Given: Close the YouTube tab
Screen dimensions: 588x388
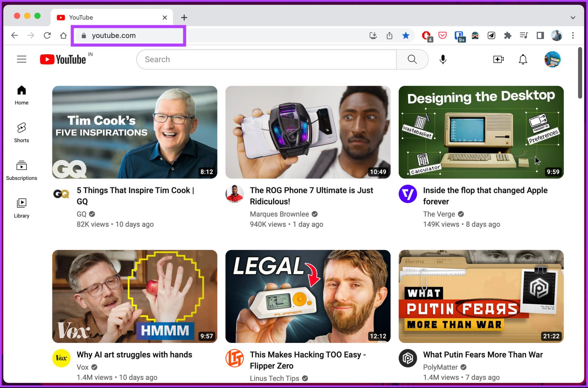Looking at the screenshot, I should click(165, 17).
